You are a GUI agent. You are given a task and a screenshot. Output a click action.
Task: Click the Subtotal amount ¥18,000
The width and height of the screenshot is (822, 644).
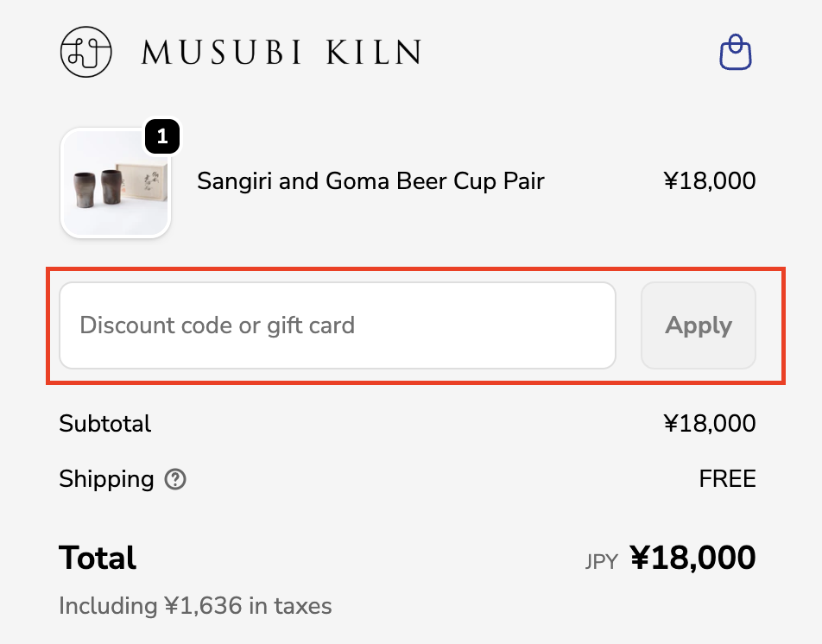709,423
